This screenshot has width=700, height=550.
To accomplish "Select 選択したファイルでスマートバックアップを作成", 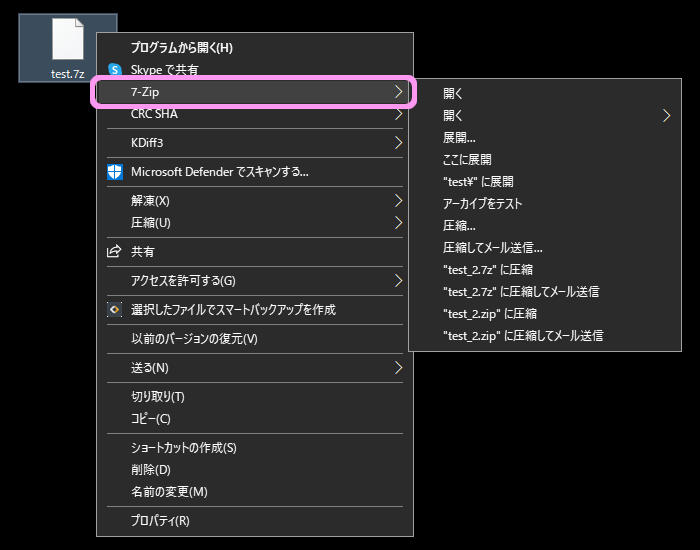I will coord(254,310).
